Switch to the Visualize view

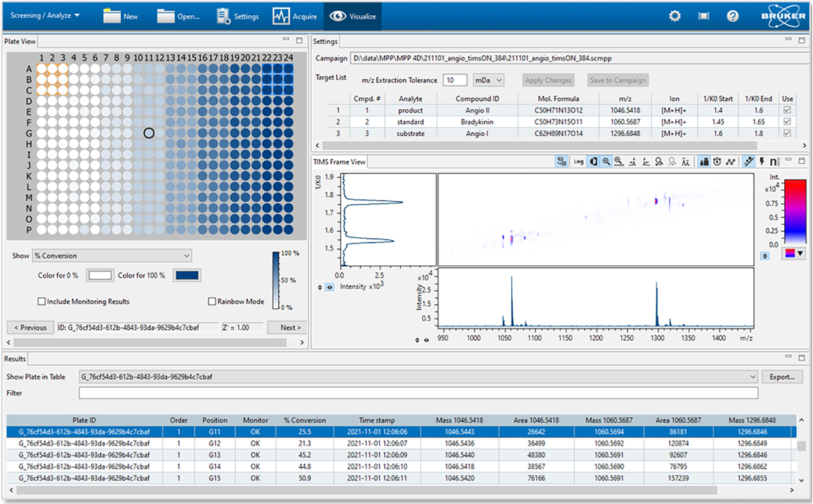click(x=352, y=17)
